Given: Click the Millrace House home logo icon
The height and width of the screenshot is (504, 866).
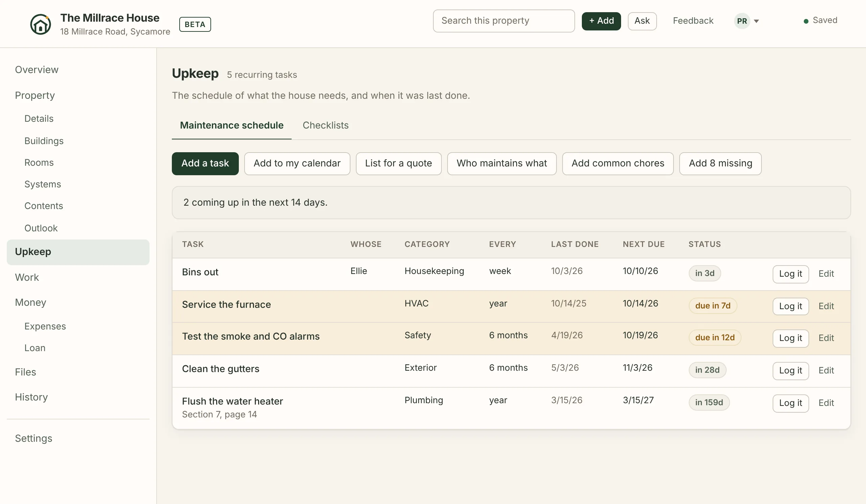Looking at the screenshot, I should click(x=41, y=24).
